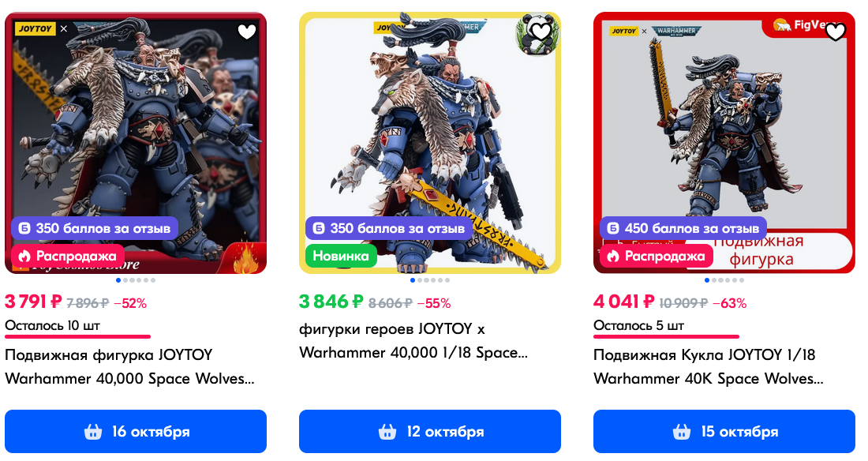
Task: Click the basket icon on 12 октября button
Action: (x=387, y=432)
